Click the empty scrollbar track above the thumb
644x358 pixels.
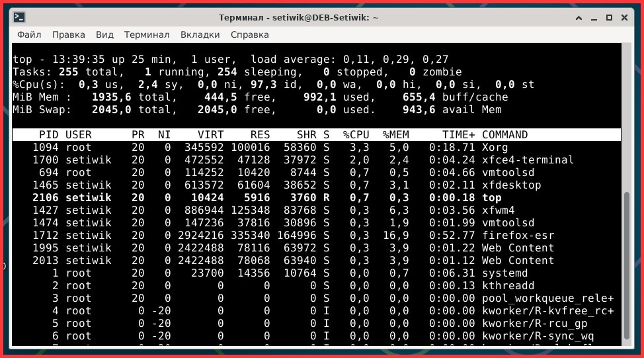coord(627,119)
